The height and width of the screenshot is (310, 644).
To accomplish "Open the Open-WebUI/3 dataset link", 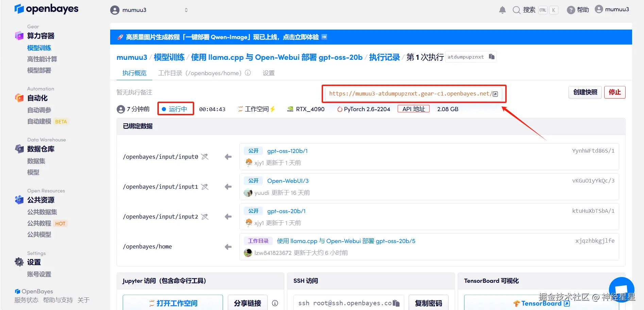I will [288, 181].
